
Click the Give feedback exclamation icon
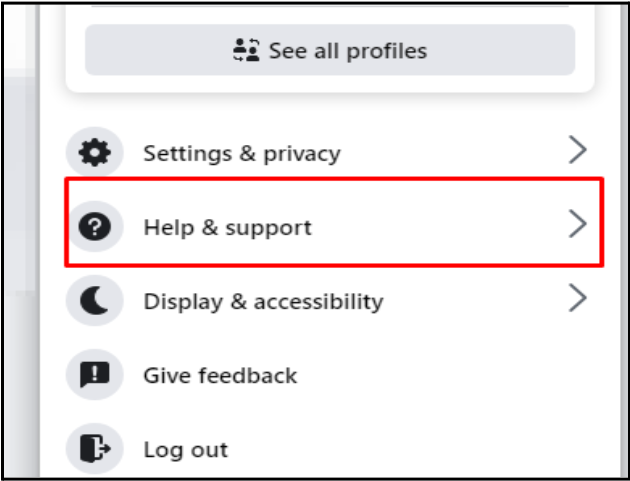coord(96,375)
